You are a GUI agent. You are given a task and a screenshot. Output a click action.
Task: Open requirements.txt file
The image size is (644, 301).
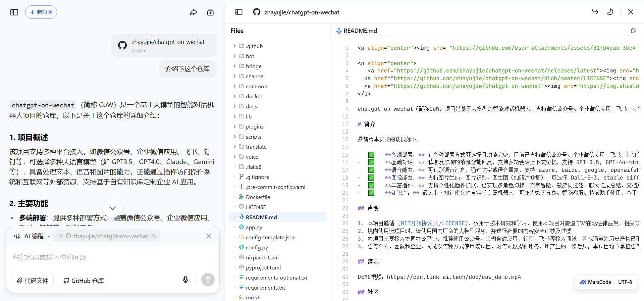click(278, 288)
